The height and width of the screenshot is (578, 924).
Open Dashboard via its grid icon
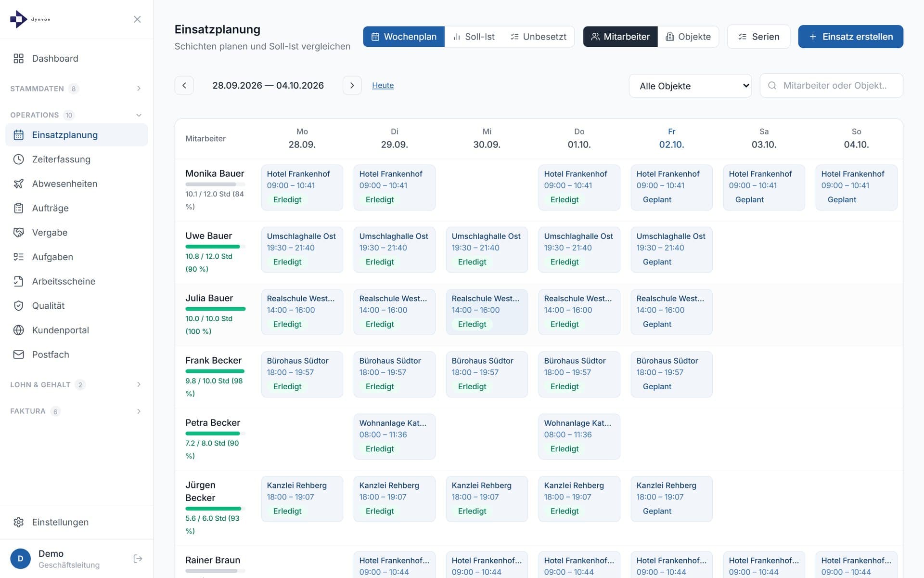pyautogui.click(x=19, y=58)
